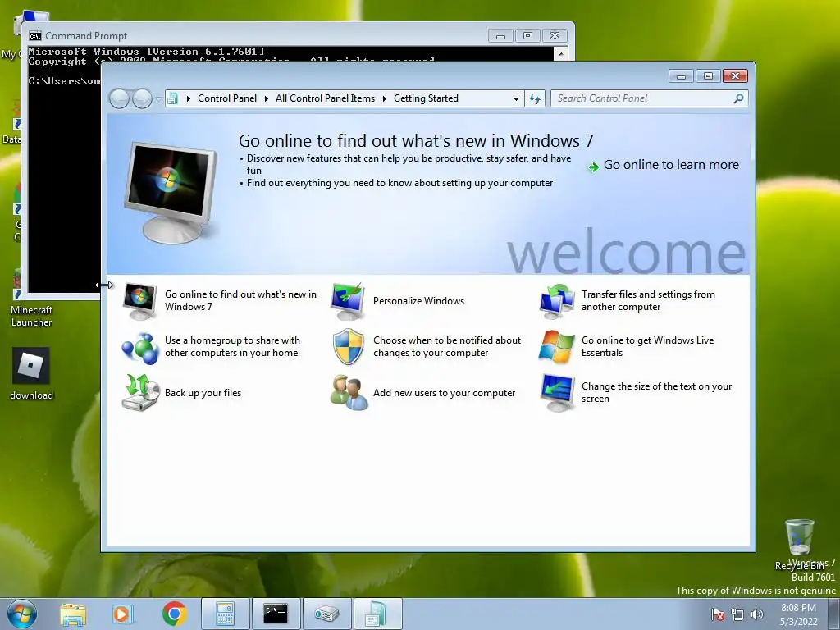Close the Getting Started window
This screenshot has width=840, height=630.
click(735, 76)
